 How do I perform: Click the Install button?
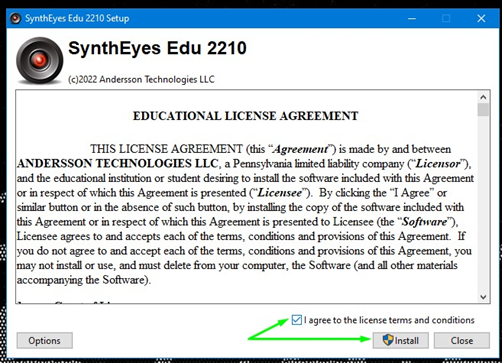[x=400, y=340]
